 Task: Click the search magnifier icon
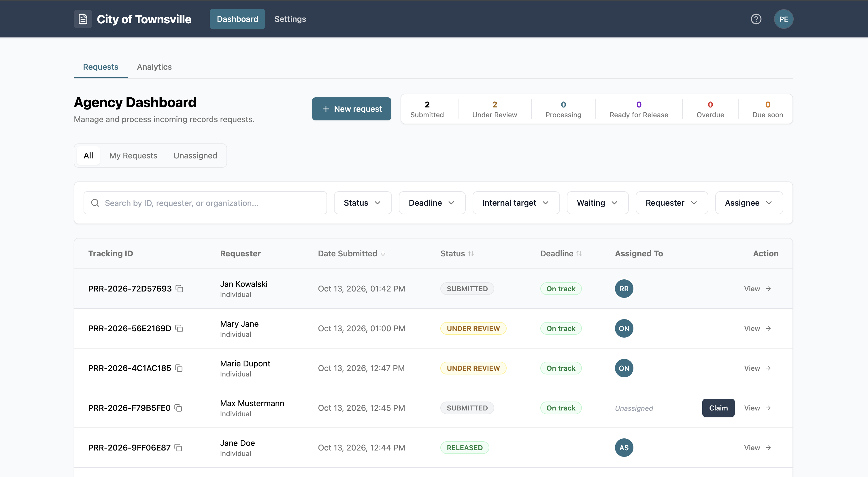coord(95,203)
